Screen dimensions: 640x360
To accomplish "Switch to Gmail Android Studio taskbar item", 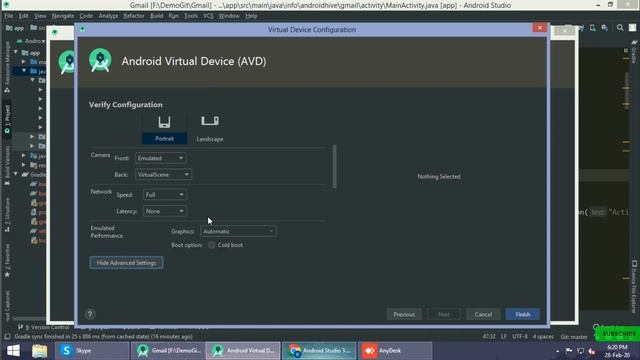I will click(168, 351).
